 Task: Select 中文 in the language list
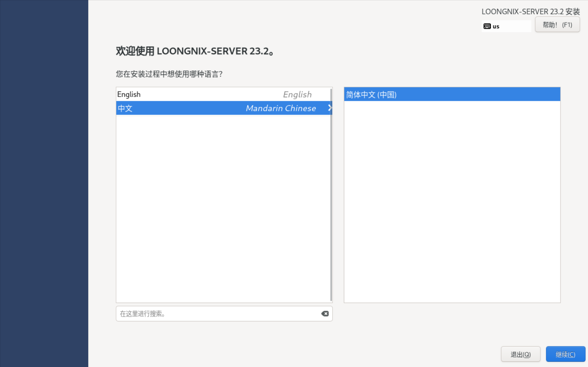[125, 108]
